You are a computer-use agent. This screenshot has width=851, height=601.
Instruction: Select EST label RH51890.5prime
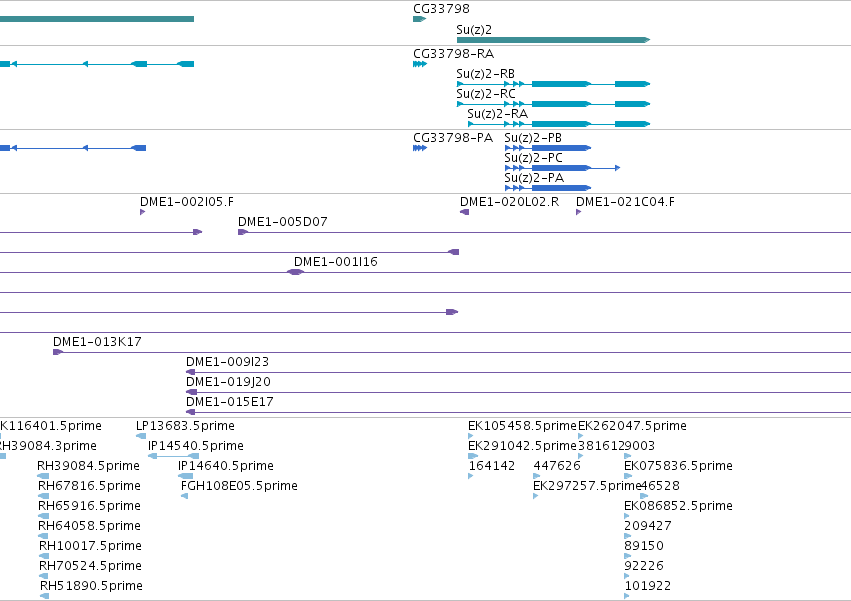coord(91,587)
